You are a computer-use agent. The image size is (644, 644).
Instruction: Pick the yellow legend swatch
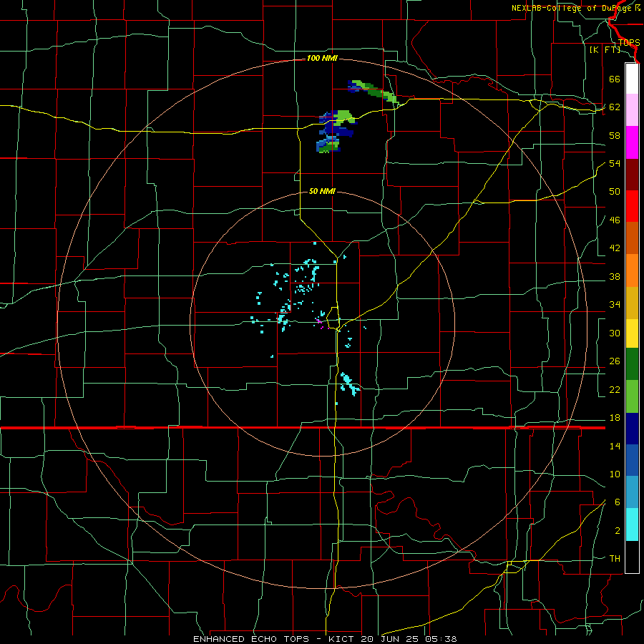point(632,333)
